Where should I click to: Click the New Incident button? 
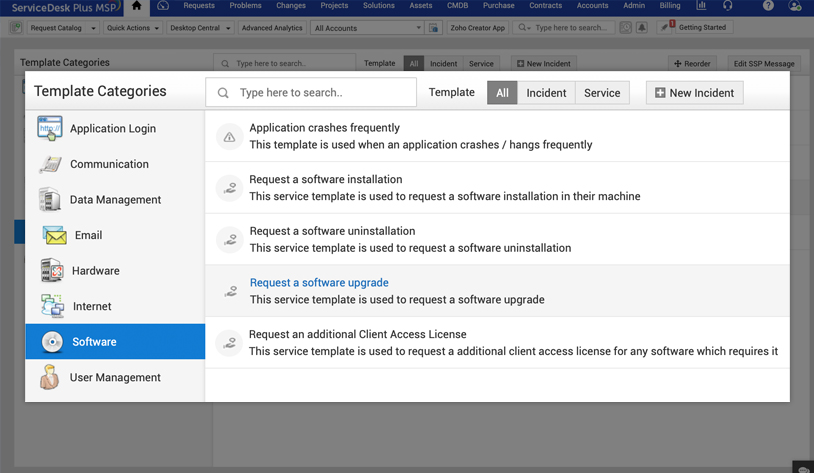[x=694, y=93]
